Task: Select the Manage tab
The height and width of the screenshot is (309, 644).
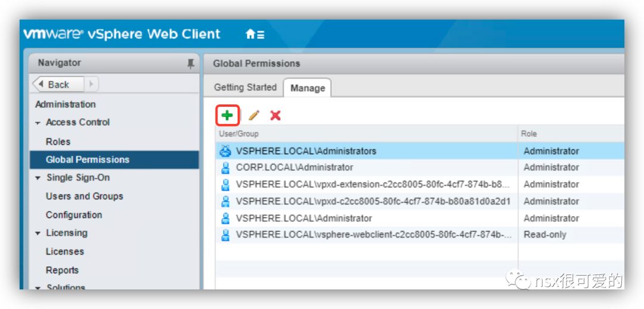Action: coord(308,88)
